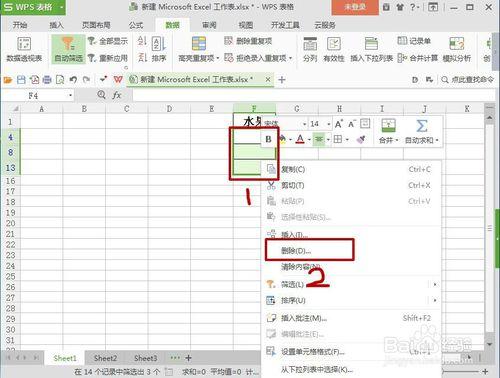The image size is (500, 378).
Task: Open 有效性 data validation
Action: [x=334, y=49]
